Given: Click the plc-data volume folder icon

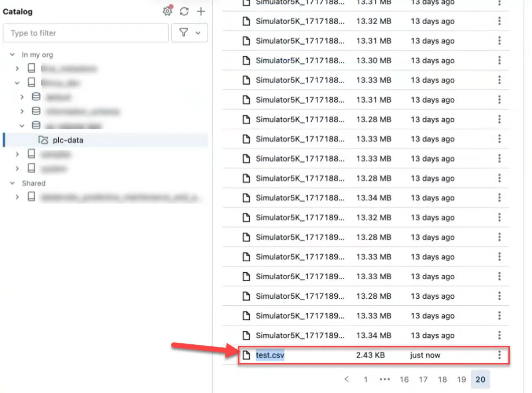Looking at the screenshot, I should point(43,140).
